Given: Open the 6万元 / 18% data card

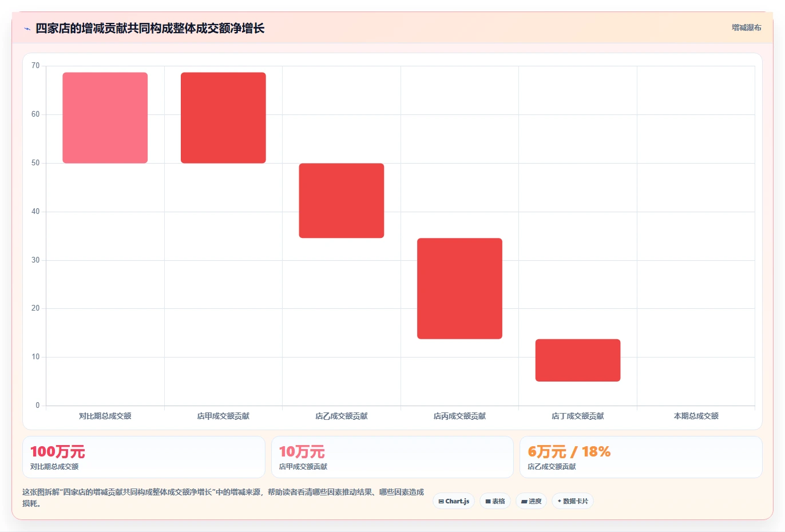Looking at the screenshot, I should point(641,457).
